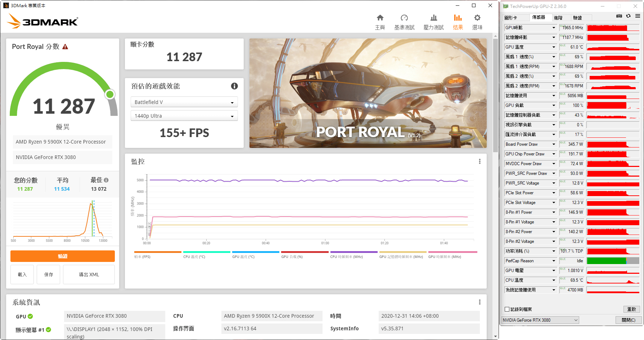Click the 重設 button in GPU-Z
This screenshot has width=644, height=340.
click(631, 309)
